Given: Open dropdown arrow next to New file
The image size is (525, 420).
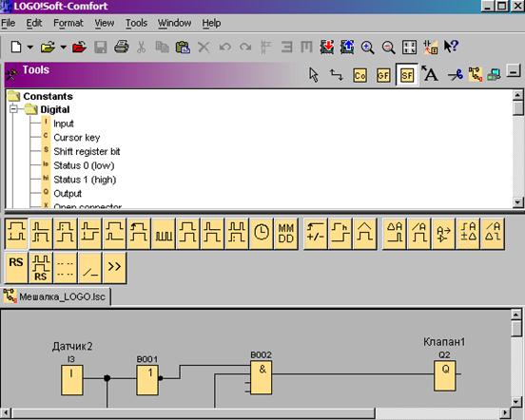Looking at the screenshot, I should click(30, 48).
